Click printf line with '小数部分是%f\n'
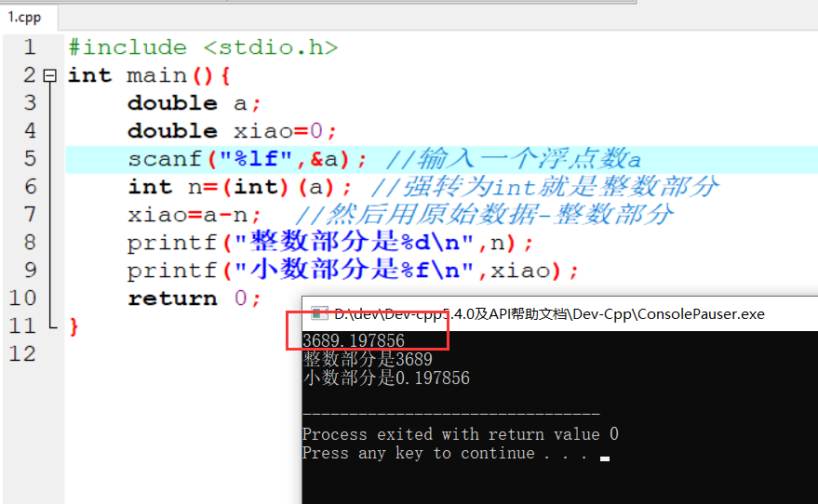This screenshot has width=818, height=504. click(354, 271)
